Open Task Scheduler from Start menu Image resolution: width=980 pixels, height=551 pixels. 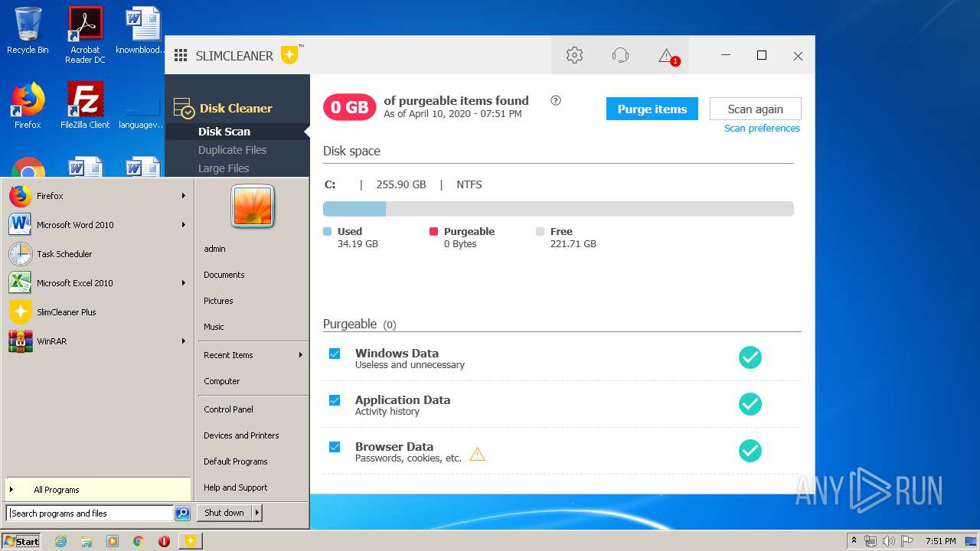[98, 254]
